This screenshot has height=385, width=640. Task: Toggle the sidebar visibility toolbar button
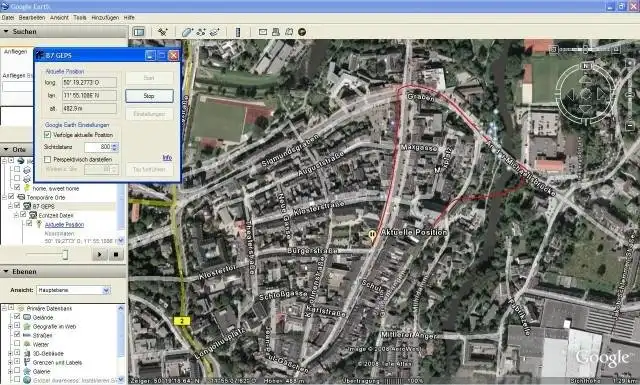139,32
